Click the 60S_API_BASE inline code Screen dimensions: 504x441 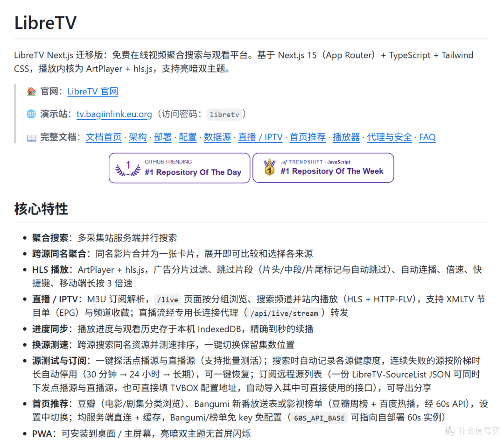(x=319, y=418)
